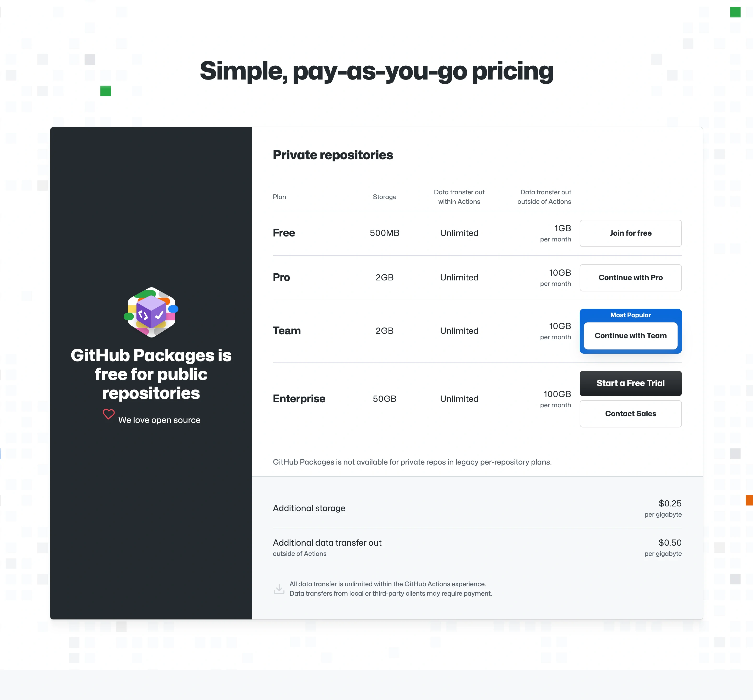The height and width of the screenshot is (700, 753).
Task: Select Continue with Team plan
Action: pos(630,336)
